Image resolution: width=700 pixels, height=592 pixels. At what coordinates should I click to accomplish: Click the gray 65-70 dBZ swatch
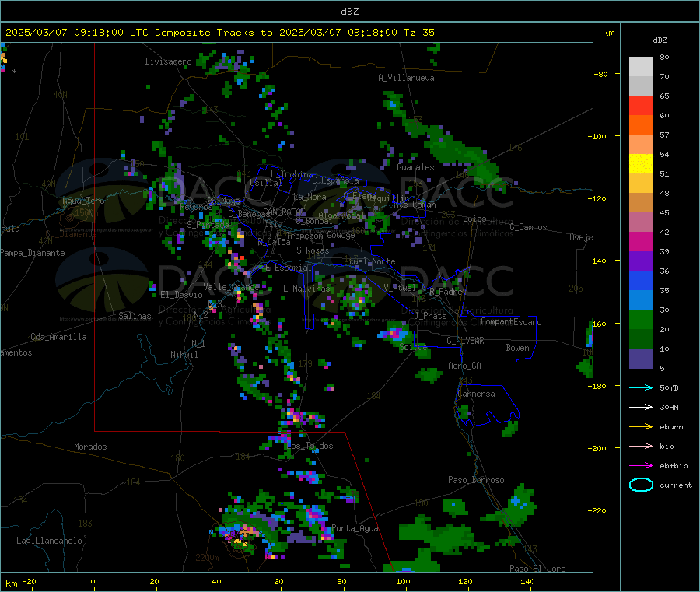pyautogui.click(x=641, y=86)
